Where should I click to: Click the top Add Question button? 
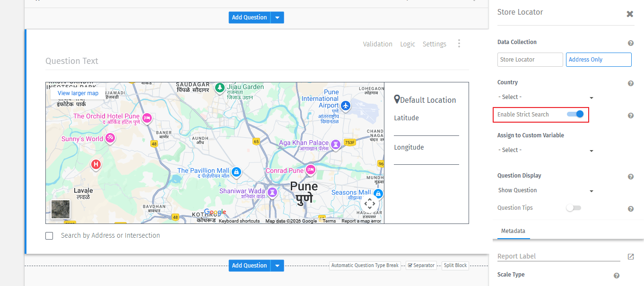pyautogui.click(x=250, y=18)
